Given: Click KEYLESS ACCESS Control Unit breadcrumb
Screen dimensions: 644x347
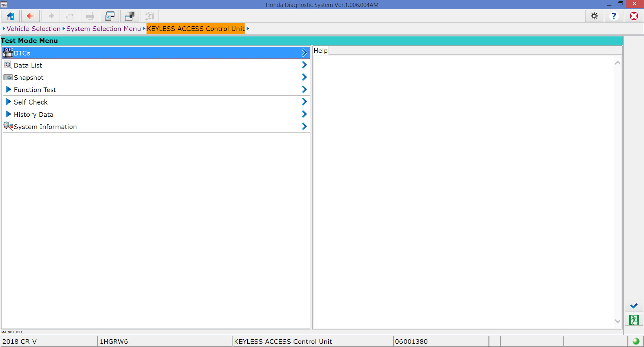Looking at the screenshot, I should 196,29.
